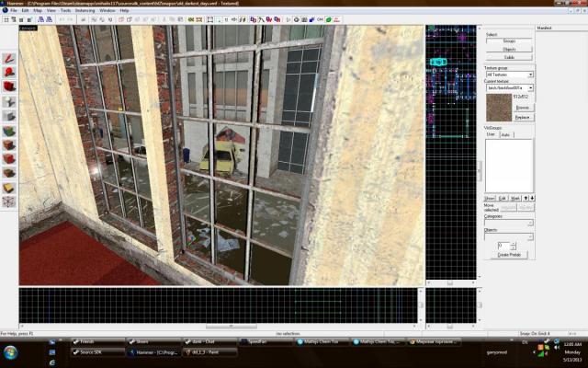Toggle Objects selection mode
This screenshot has width=588, height=368.
click(x=508, y=50)
